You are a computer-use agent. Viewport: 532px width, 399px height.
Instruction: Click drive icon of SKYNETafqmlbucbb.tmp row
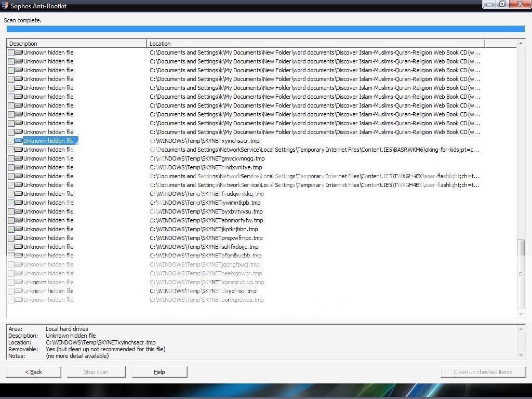tap(19, 256)
